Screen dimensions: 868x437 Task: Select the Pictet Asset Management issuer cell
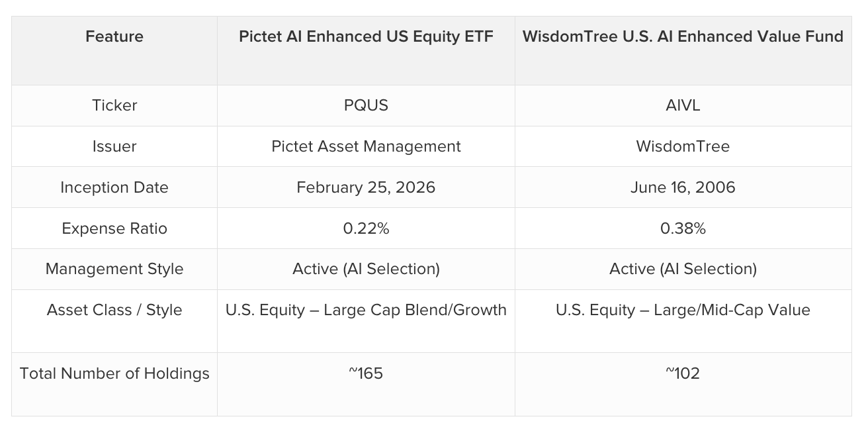tap(366, 146)
